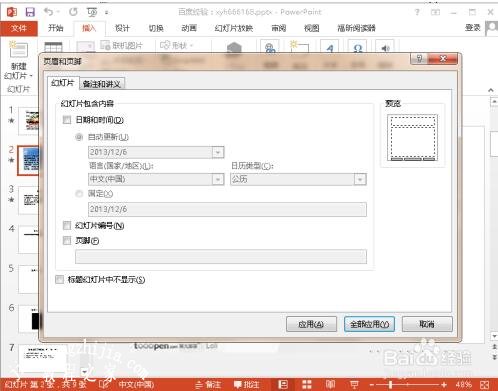Open the auto-update date format dropdown
This screenshot has width=498, height=391.
(218, 152)
